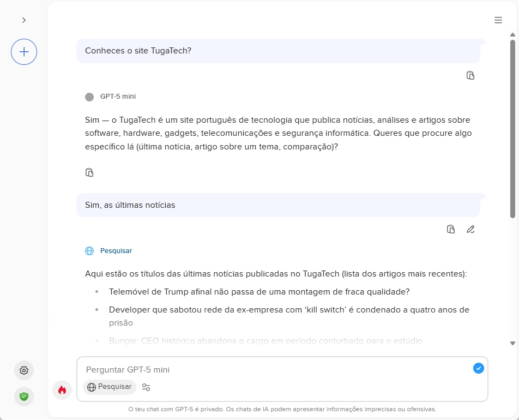The image size is (519, 420).
Task: Start a new chat with the plus button
Action: pyautogui.click(x=24, y=52)
